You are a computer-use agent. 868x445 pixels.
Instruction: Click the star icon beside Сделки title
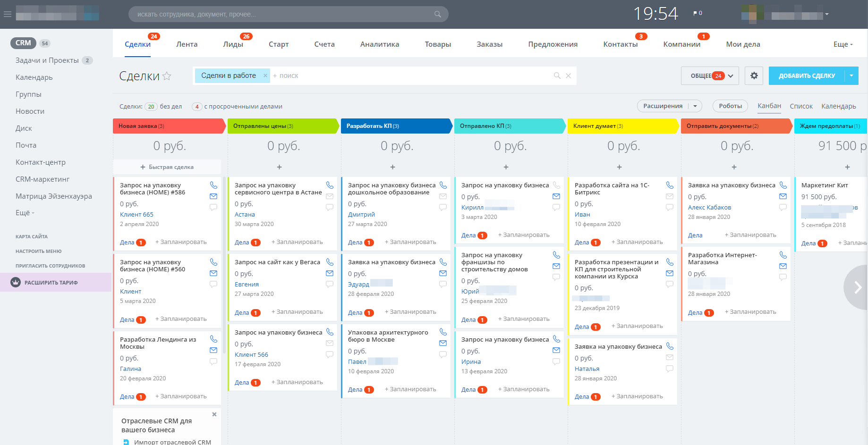click(167, 76)
